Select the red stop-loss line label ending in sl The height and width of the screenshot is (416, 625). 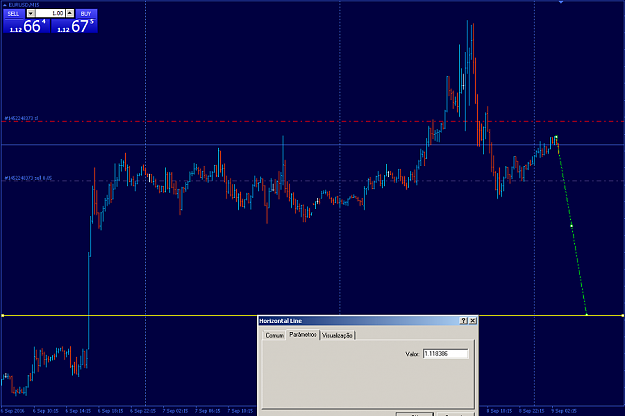point(21,118)
